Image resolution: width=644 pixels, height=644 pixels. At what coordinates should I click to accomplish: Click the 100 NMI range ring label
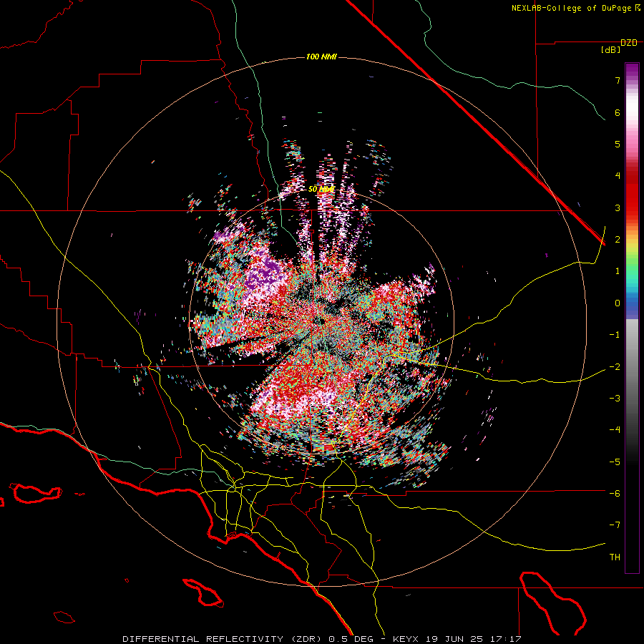point(321,57)
